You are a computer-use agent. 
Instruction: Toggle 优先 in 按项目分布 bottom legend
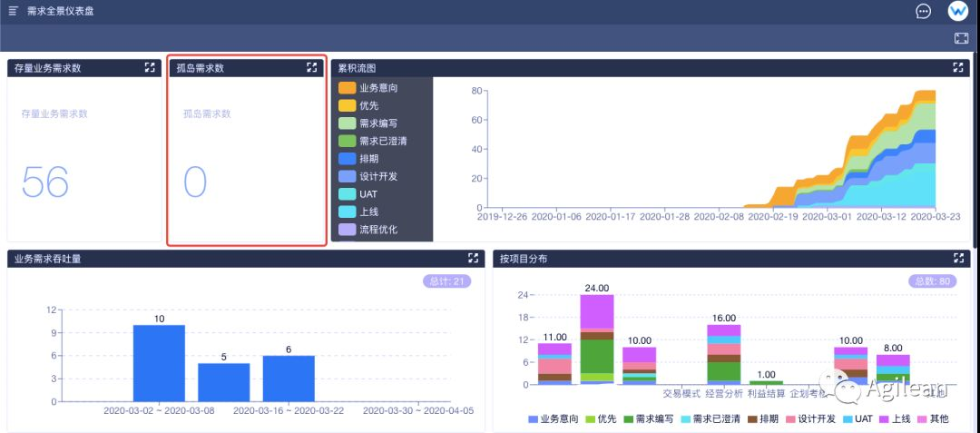(x=601, y=418)
